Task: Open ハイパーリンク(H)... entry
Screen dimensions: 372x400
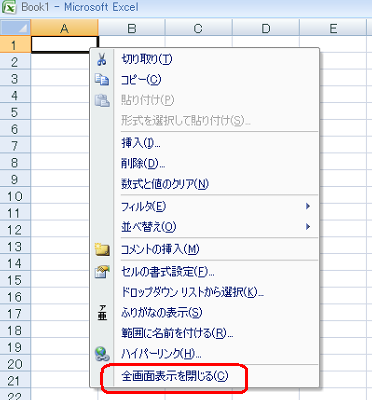Action: pyautogui.click(x=204, y=354)
